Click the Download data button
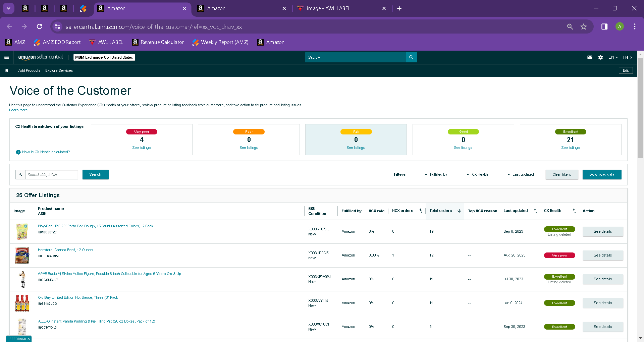 coord(602,174)
